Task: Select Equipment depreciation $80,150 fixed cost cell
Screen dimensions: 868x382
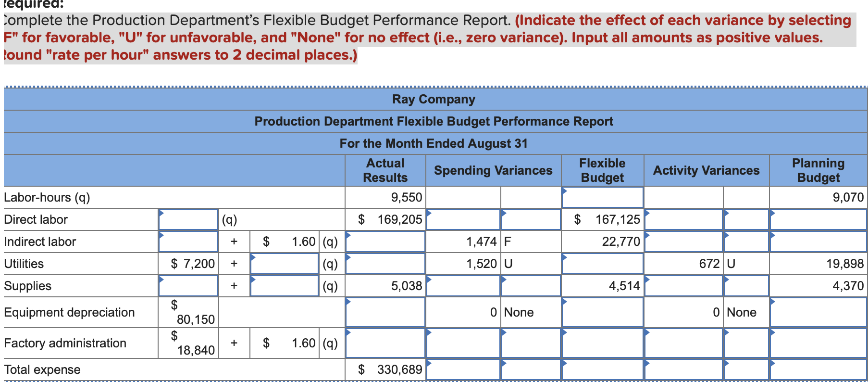Action: (x=188, y=312)
